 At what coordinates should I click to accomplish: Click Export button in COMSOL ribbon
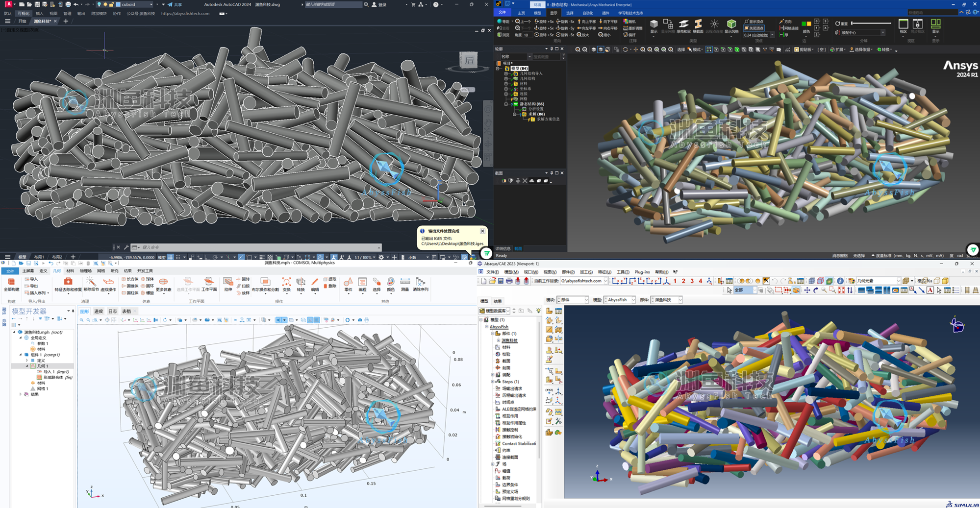tap(31, 286)
